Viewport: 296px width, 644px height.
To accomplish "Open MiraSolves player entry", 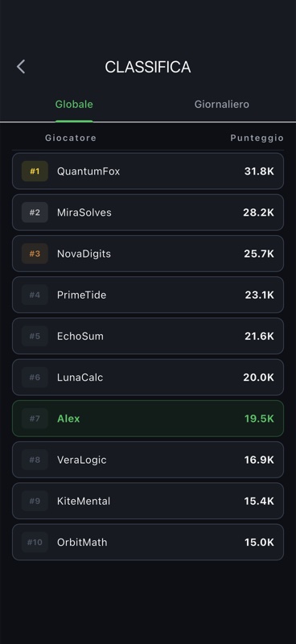I will [148, 213].
